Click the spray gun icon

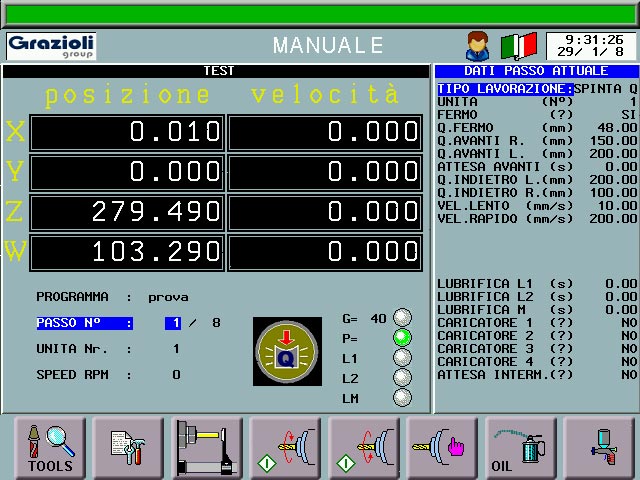[x=598, y=447]
